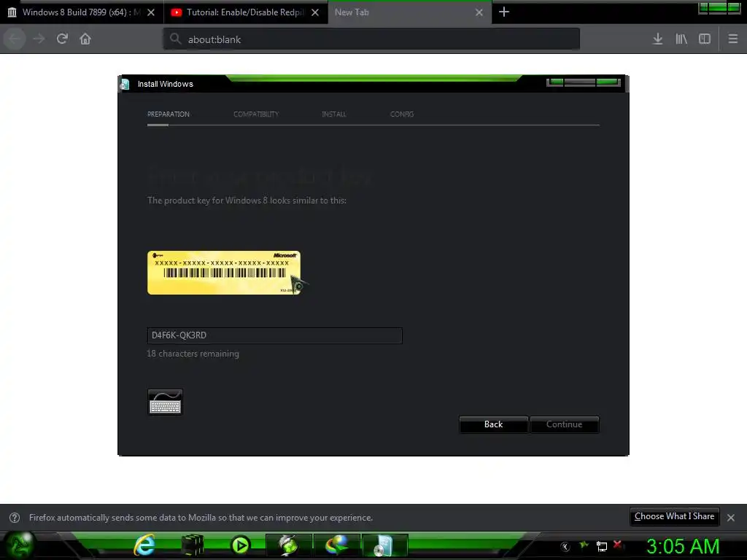The height and width of the screenshot is (560, 747).
Task: Click the Back button
Action: (x=494, y=424)
